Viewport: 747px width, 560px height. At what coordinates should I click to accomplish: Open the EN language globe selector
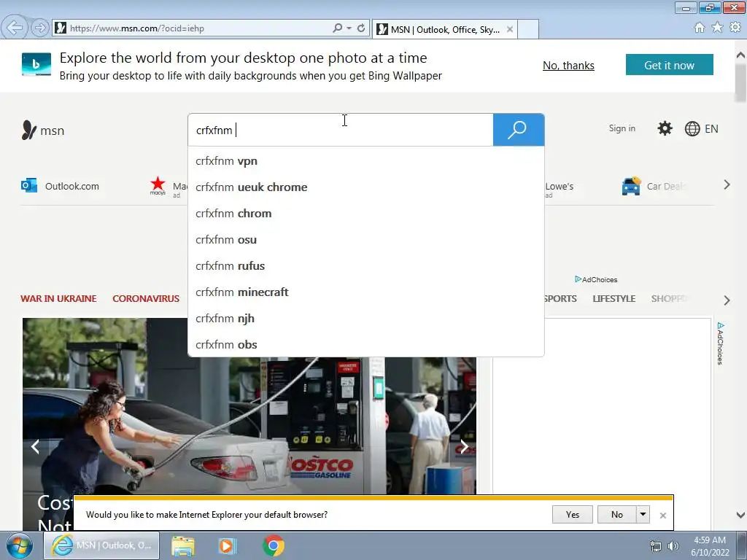[701, 128]
